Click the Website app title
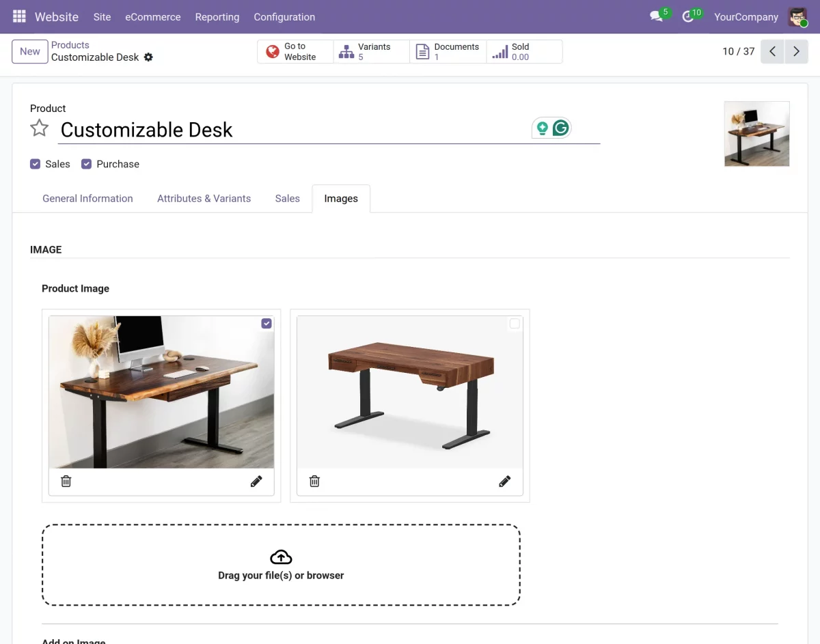The height and width of the screenshot is (644, 820). coord(57,17)
